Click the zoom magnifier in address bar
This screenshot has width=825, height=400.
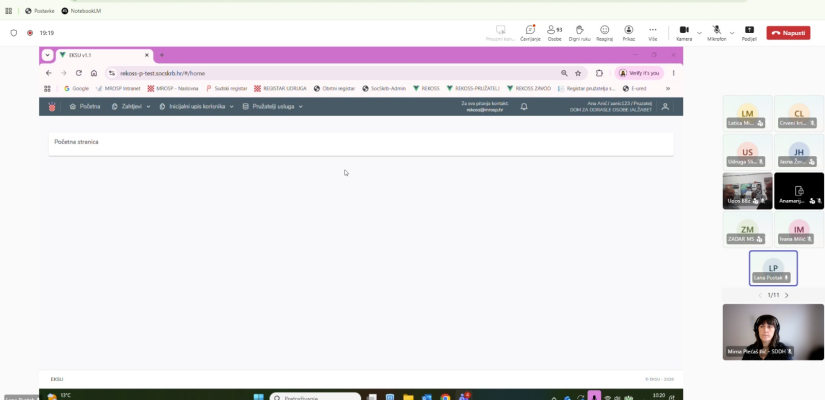pos(564,73)
